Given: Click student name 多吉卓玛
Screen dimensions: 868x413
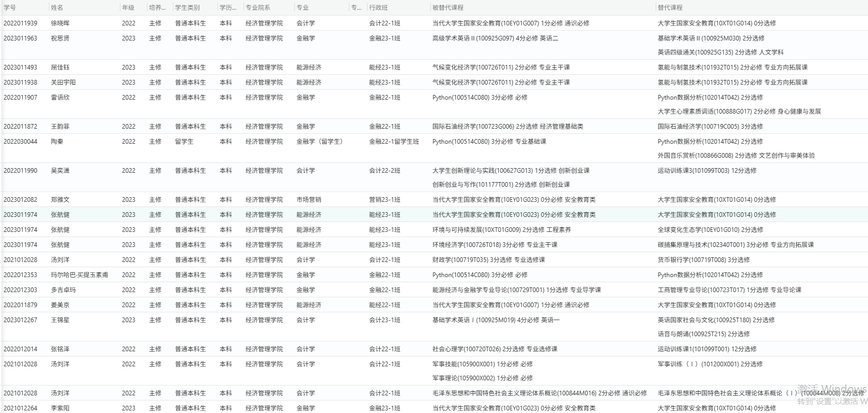Looking at the screenshot, I should (63, 290).
